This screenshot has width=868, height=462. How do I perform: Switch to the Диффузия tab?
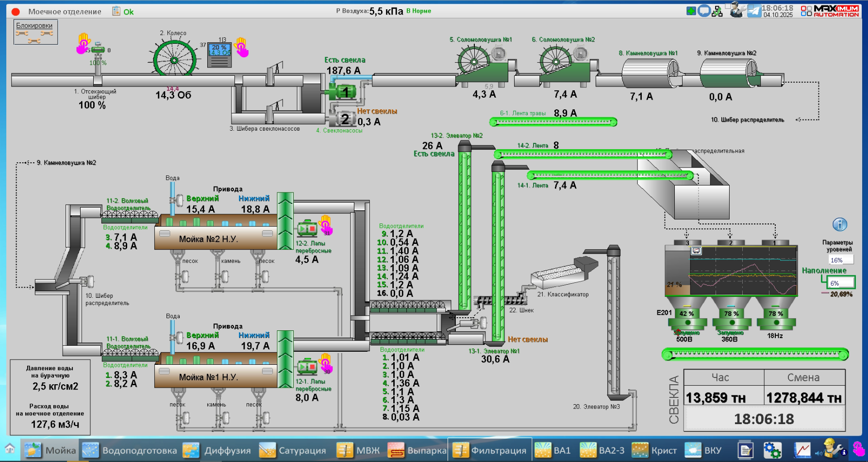(217, 450)
